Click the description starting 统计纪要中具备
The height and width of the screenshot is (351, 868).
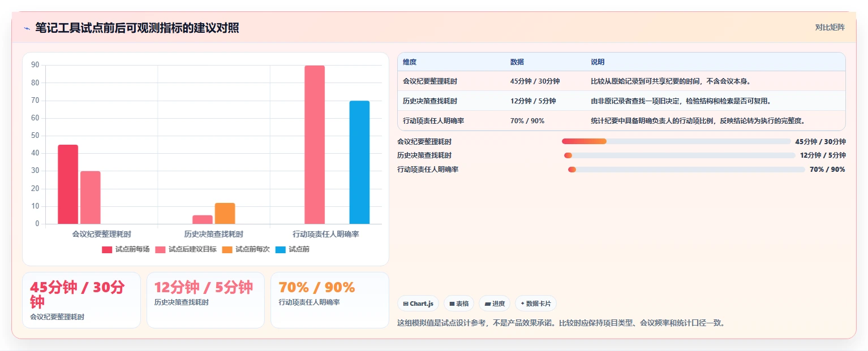(698, 121)
